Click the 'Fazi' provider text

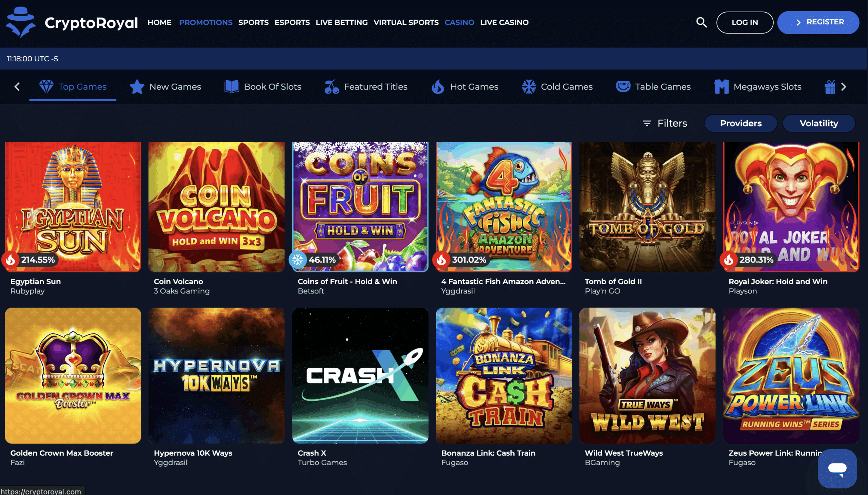(x=17, y=462)
